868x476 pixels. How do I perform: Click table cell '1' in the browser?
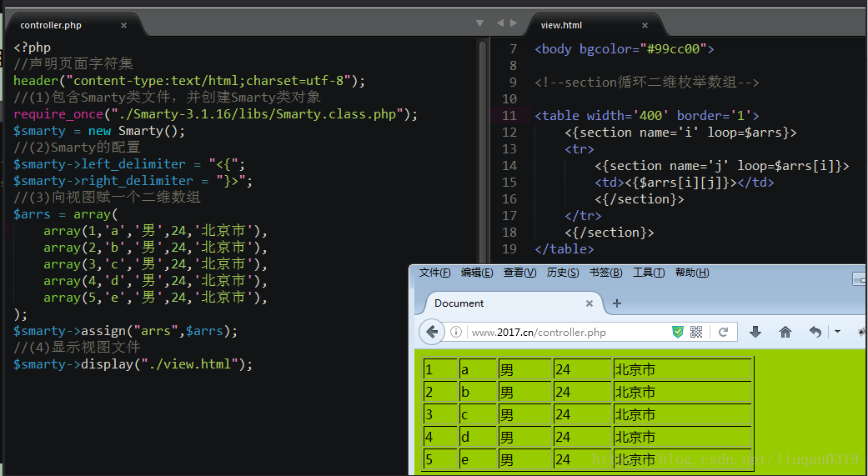440,369
